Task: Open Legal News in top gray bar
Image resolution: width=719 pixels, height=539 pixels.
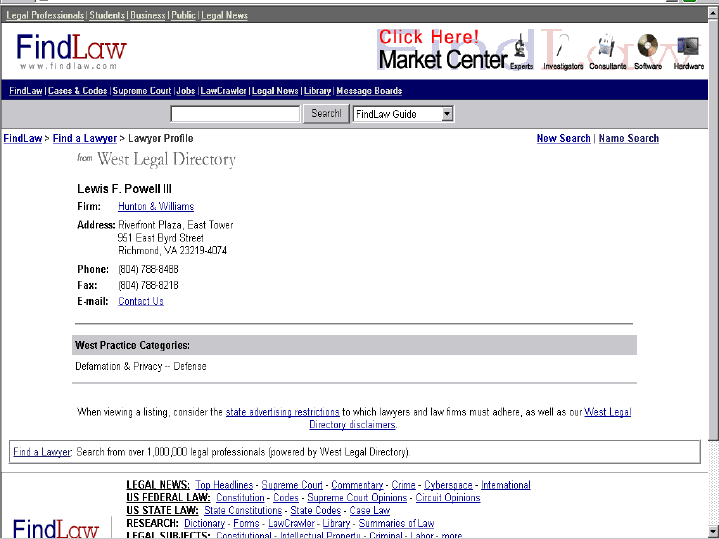Action: pos(224,15)
